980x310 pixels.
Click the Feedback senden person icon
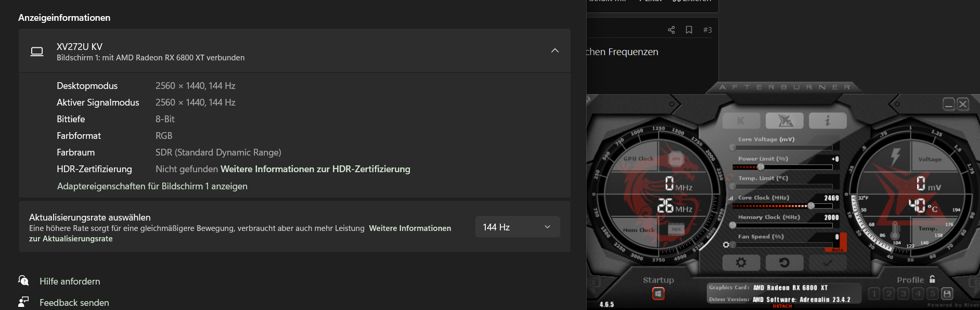(x=23, y=302)
